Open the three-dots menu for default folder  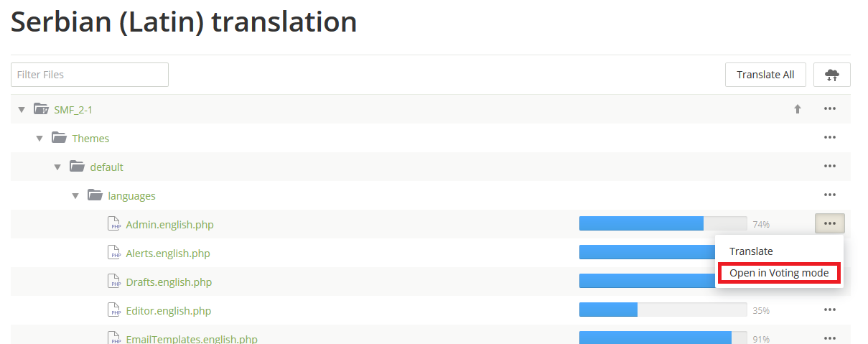point(830,167)
